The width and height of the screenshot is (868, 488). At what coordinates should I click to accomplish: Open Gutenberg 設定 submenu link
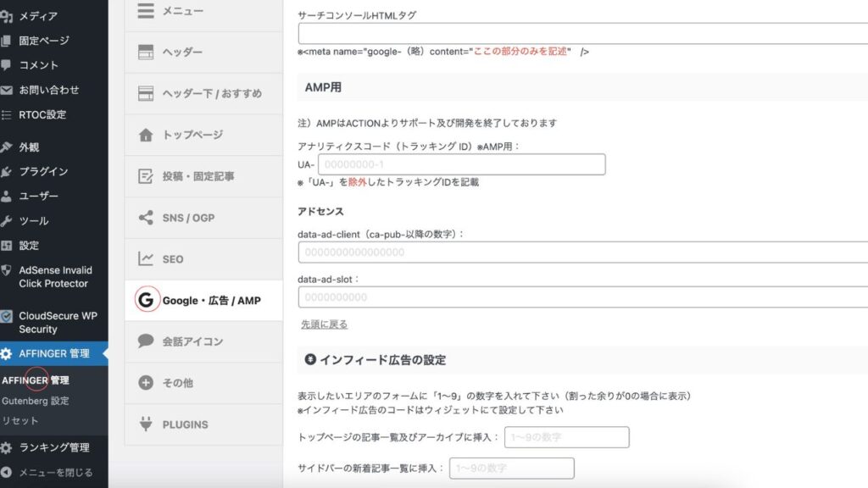(x=36, y=401)
